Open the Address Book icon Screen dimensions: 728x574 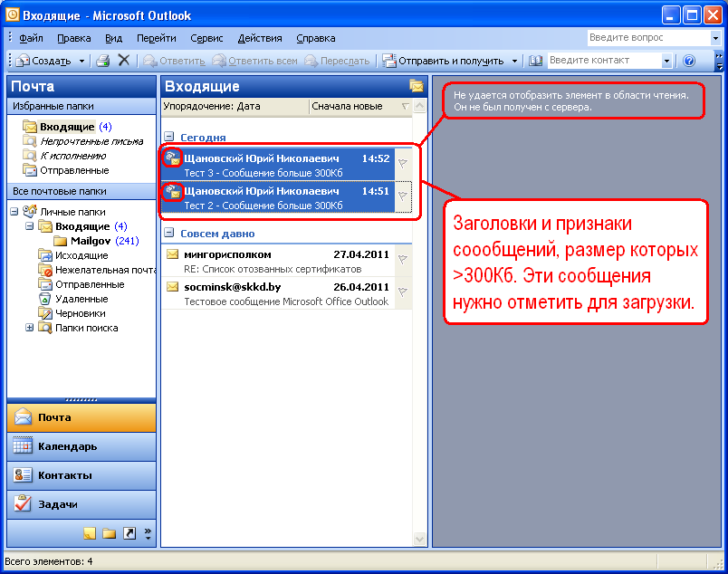pos(535,61)
